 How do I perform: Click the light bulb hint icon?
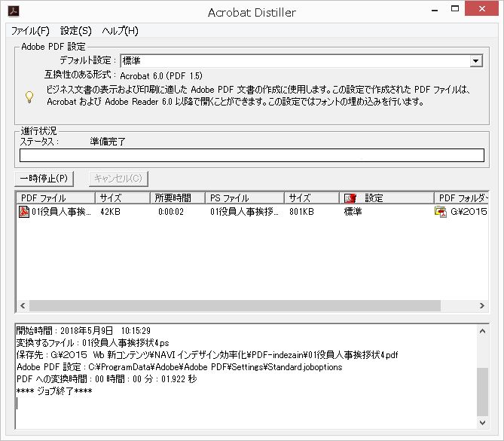29,96
